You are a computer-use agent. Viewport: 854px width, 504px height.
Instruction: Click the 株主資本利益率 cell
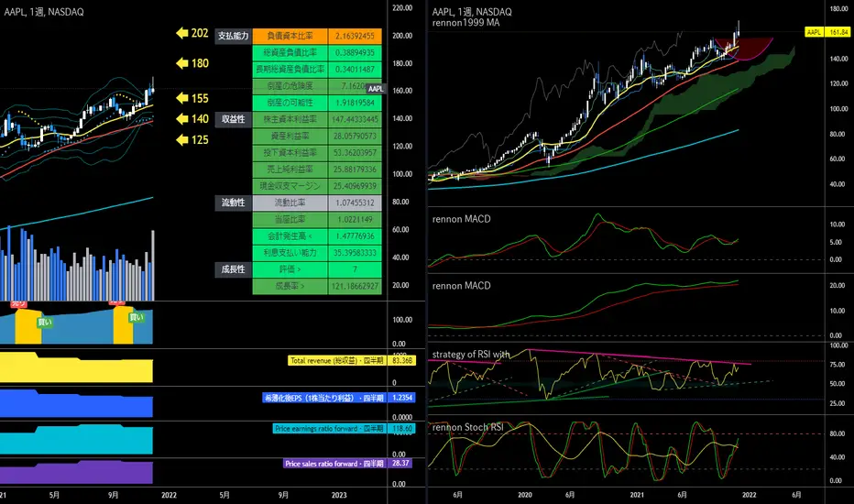coord(290,119)
